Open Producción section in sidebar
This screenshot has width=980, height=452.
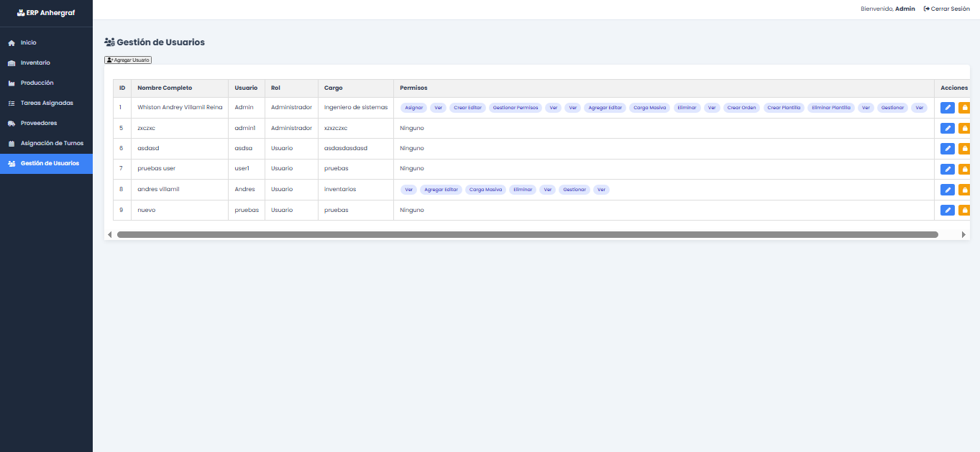37,83
